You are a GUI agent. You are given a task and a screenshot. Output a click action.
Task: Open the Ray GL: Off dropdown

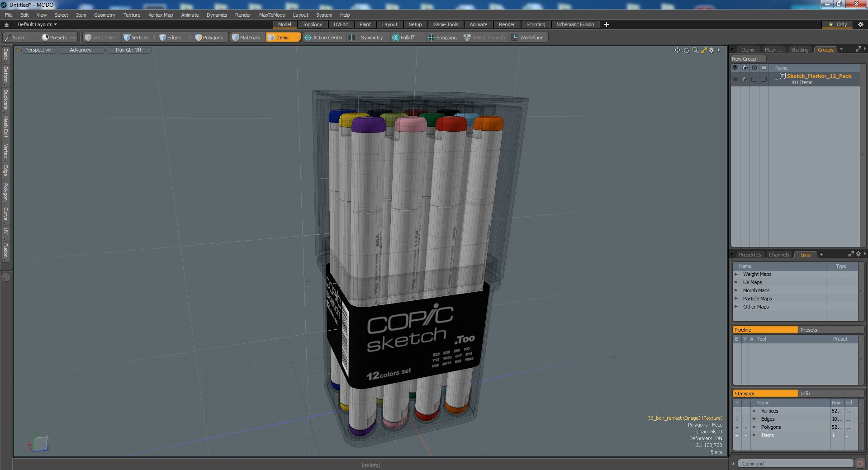[x=128, y=50]
